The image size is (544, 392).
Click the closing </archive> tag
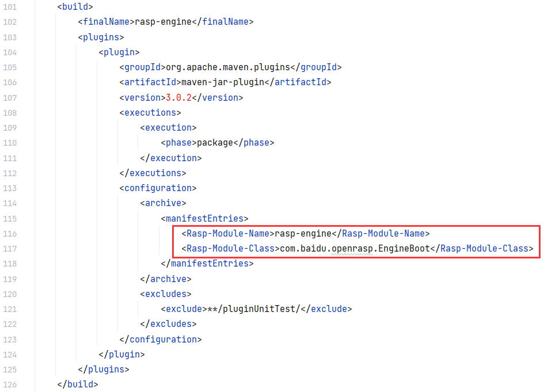[x=165, y=279]
